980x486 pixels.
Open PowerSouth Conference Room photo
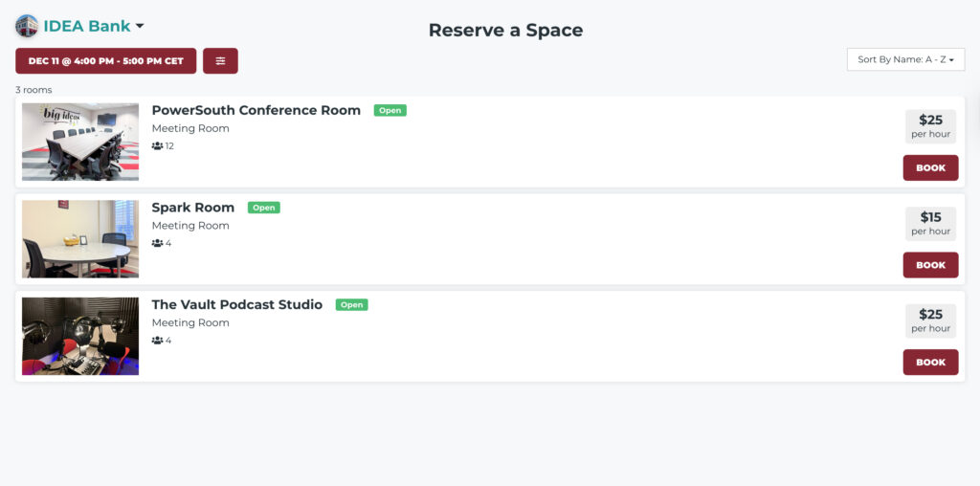80,142
